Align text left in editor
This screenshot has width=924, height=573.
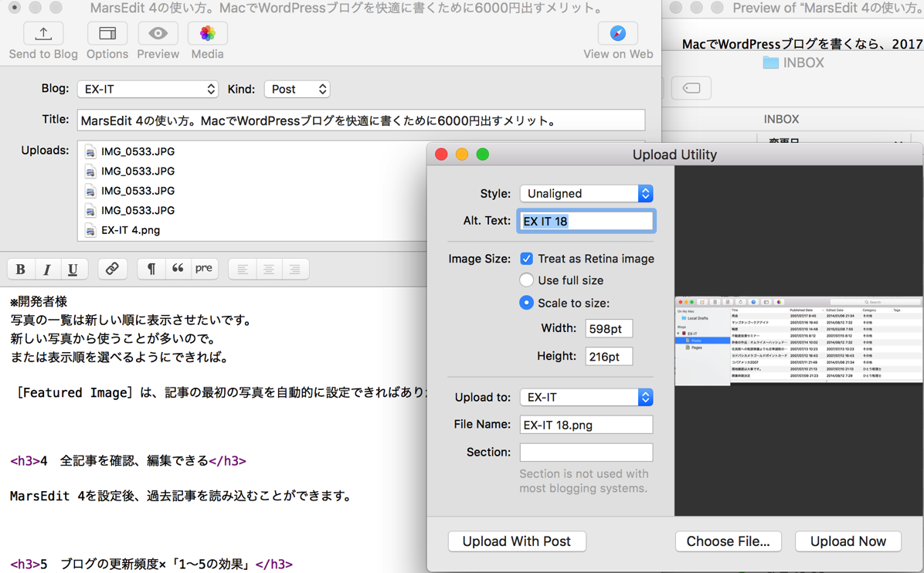(242, 270)
